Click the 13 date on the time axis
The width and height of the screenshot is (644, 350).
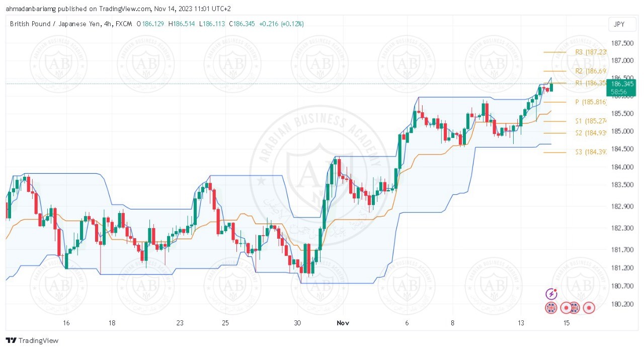[x=521, y=323]
